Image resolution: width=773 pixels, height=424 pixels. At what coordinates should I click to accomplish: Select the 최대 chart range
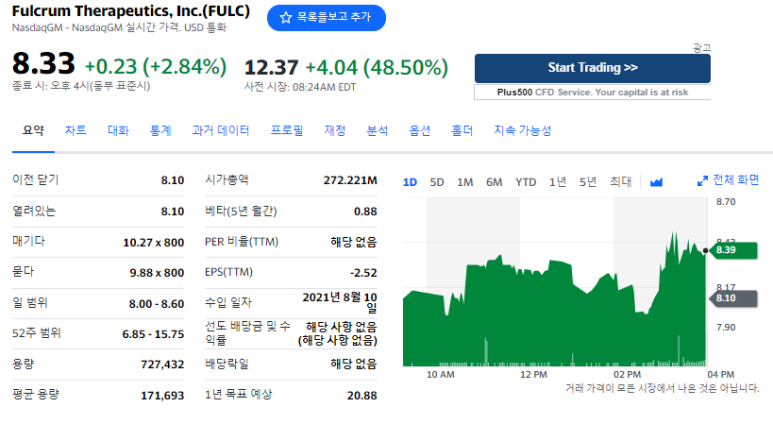(x=621, y=182)
